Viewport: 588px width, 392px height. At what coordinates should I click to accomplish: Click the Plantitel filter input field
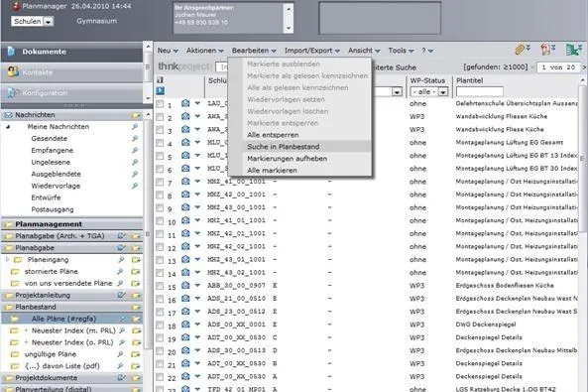(x=480, y=91)
